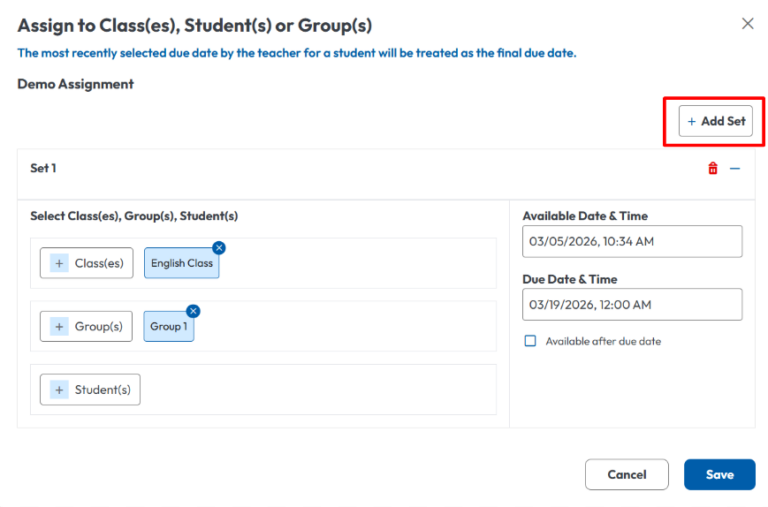Select the Group 1 chip
This screenshot has width=768, height=507.
(x=168, y=327)
